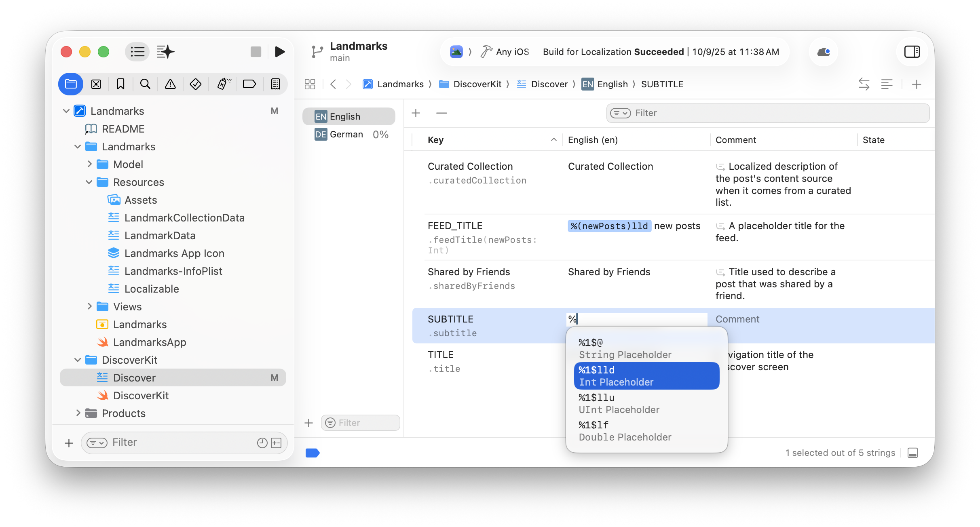The image size is (980, 527).
Task: Choose the Int Placeholder suggestion
Action: click(646, 376)
